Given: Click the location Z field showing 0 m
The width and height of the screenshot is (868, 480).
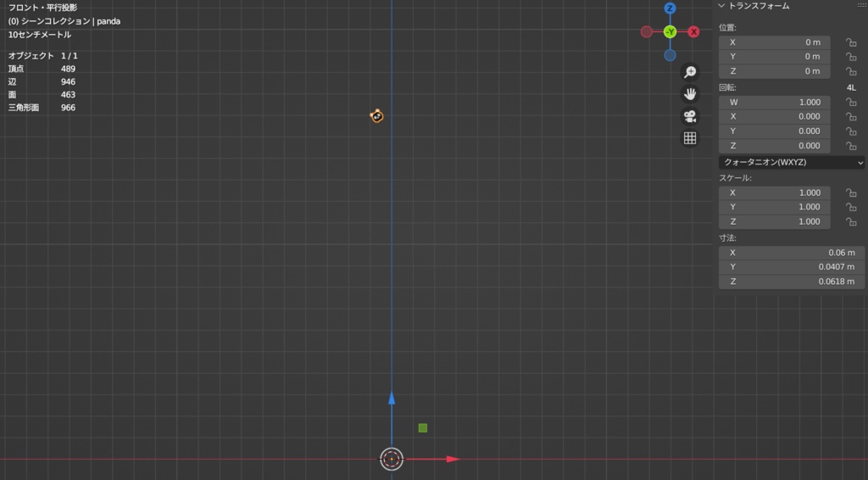Looking at the screenshot, I should point(774,71).
